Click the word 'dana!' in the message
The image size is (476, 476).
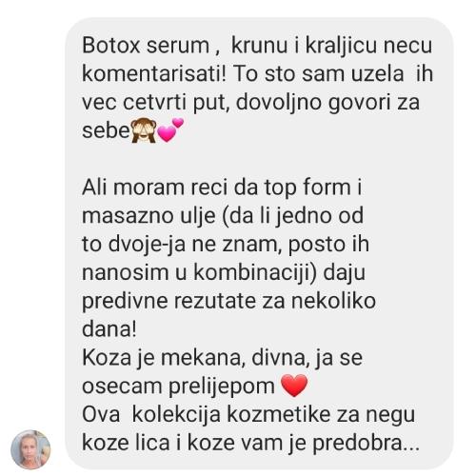[109, 329]
